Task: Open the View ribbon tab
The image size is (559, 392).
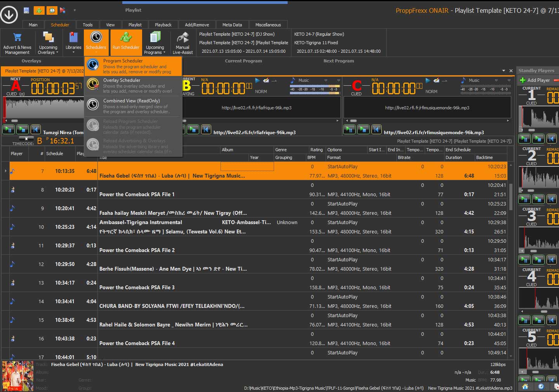Action: tap(110, 25)
